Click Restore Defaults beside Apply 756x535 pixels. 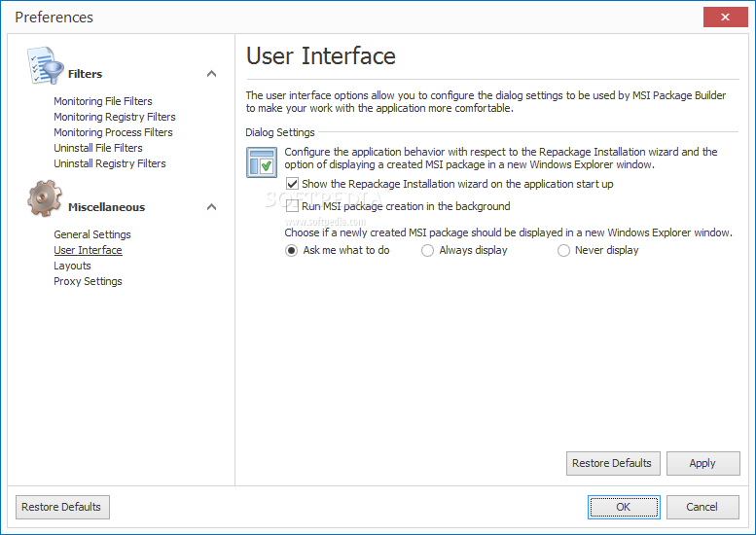(x=613, y=463)
